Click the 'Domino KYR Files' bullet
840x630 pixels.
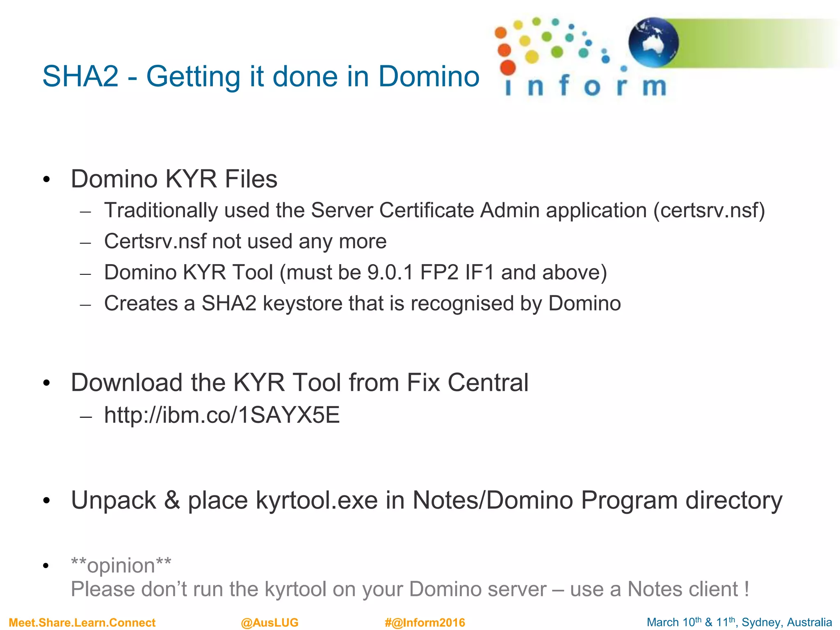tap(174, 179)
